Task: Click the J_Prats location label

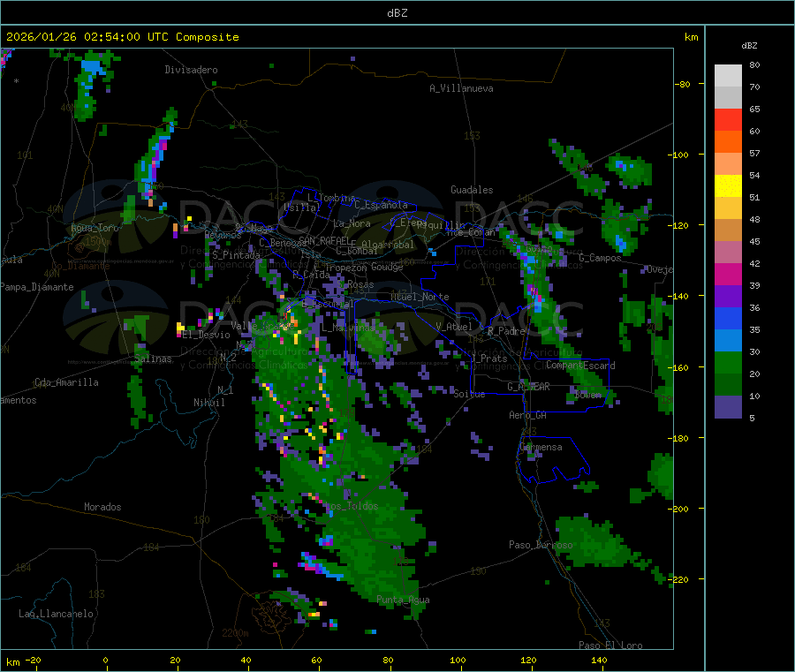Action: click(489, 359)
